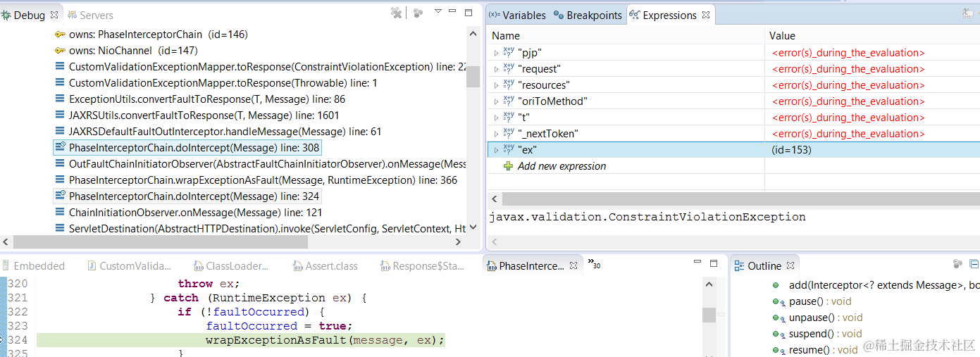Close the Debug tab
980x357 pixels.
pyautogui.click(x=54, y=15)
